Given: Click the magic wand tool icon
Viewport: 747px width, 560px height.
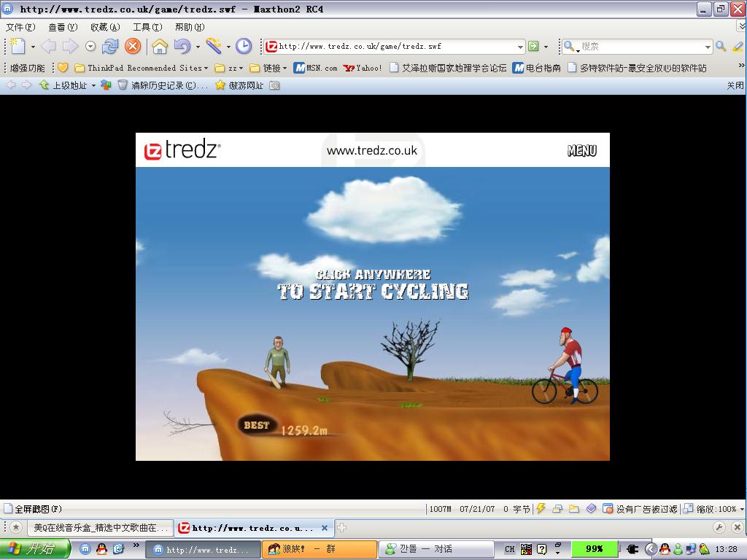Looking at the screenshot, I should click(x=214, y=46).
